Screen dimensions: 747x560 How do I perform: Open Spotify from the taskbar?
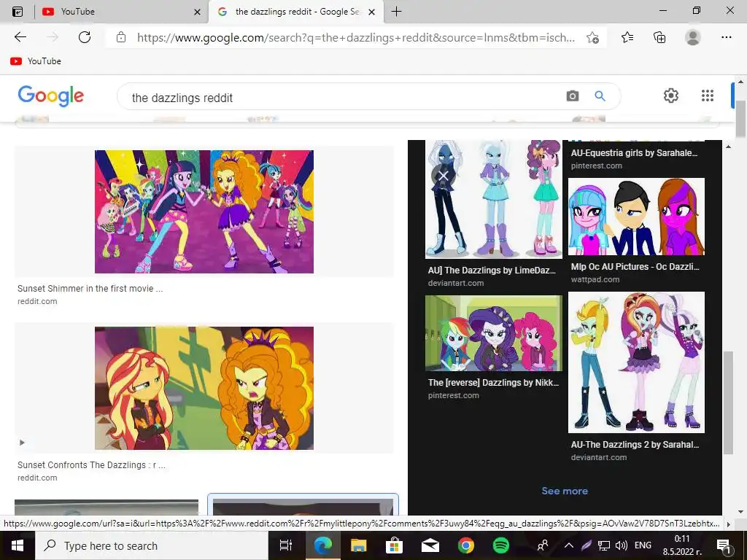click(x=500, y=545)
